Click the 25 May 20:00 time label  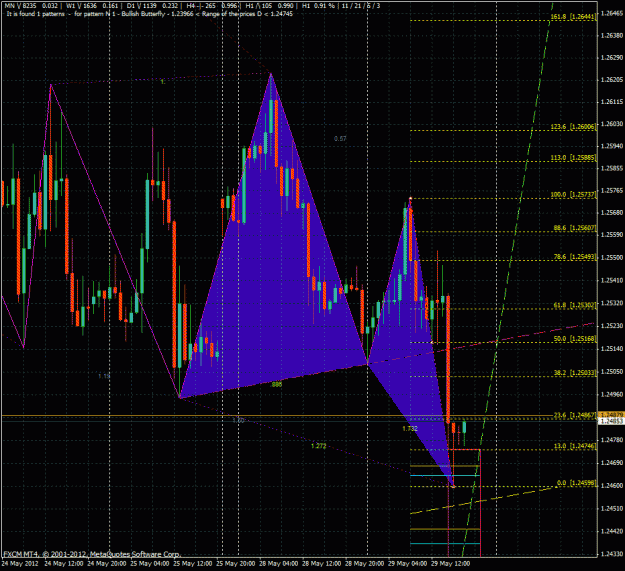click(236, 563)
